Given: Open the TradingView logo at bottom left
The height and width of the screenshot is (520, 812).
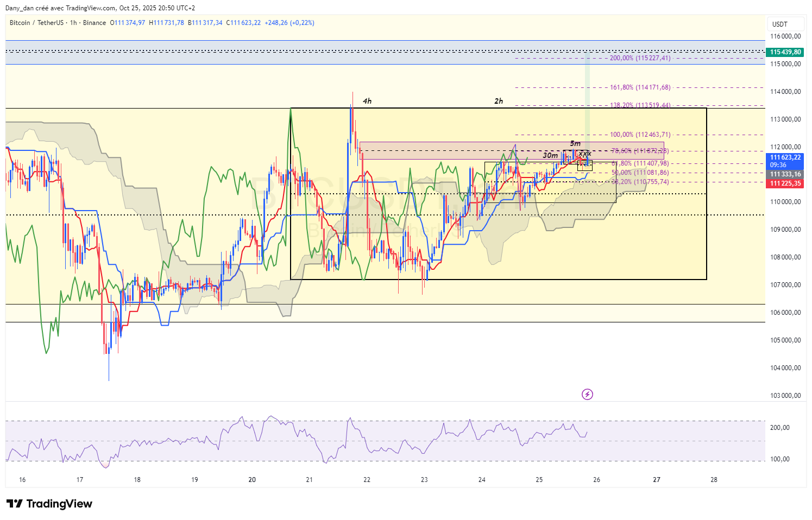Looking at the screenshot, I should pos(49,504).
